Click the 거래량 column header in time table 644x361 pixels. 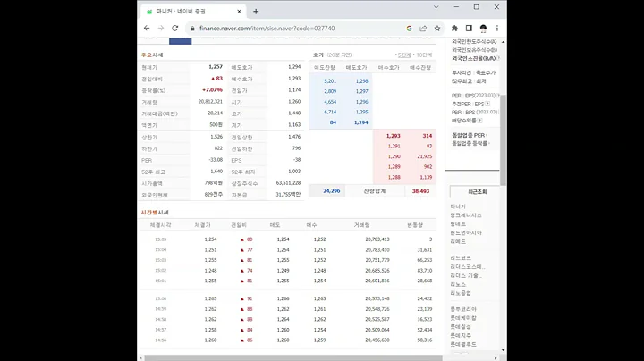tap(362, 225)
